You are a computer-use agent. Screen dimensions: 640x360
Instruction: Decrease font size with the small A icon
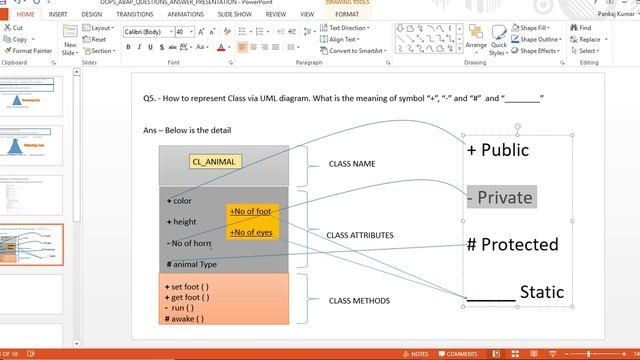coord(212,32)
